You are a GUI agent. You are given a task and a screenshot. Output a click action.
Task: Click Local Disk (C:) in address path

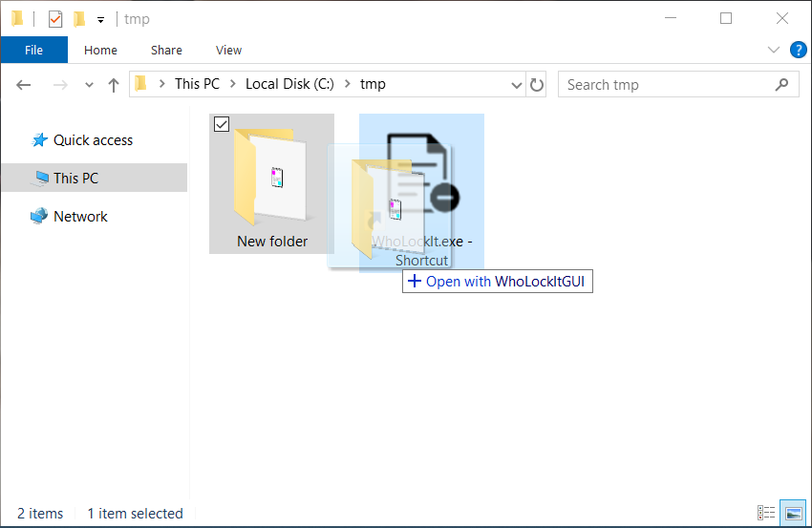coord(290,84)
